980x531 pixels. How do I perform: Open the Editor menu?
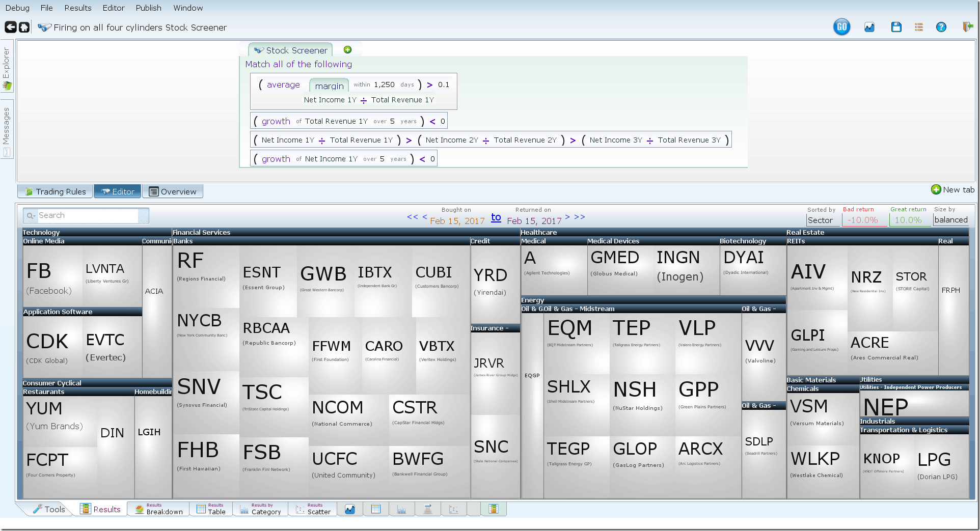point(114,8)
